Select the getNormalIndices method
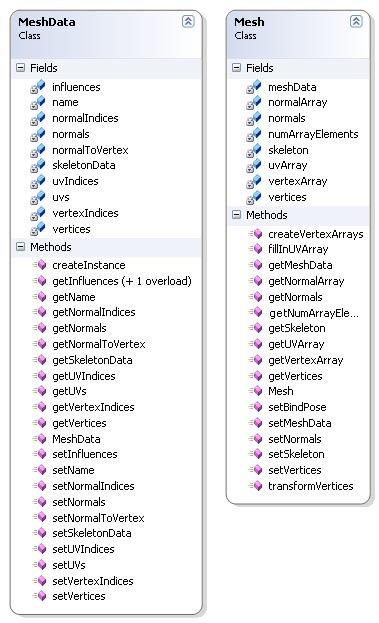Screen dimensions: 379x623 point(94,312)
